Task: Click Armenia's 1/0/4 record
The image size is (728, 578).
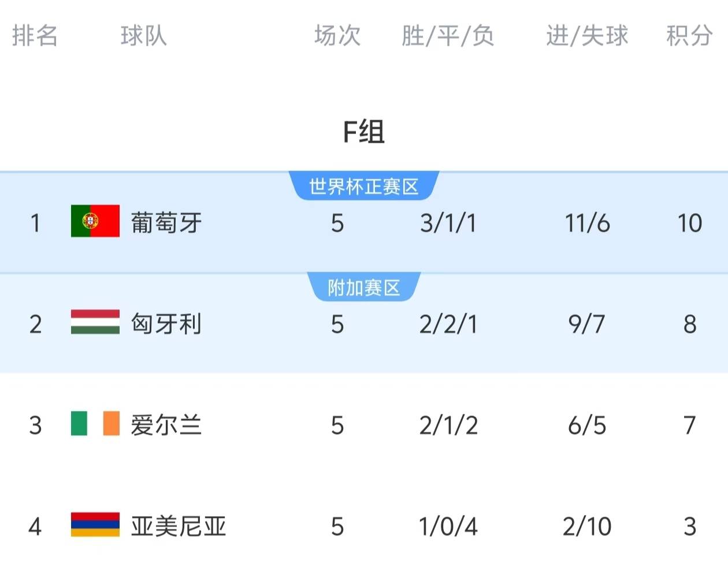Action: click(x=448, y=527)
